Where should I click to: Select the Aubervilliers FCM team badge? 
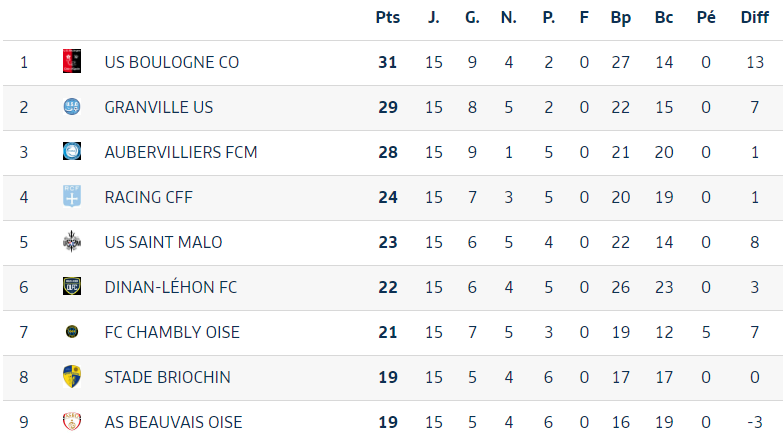pos(72,151)
